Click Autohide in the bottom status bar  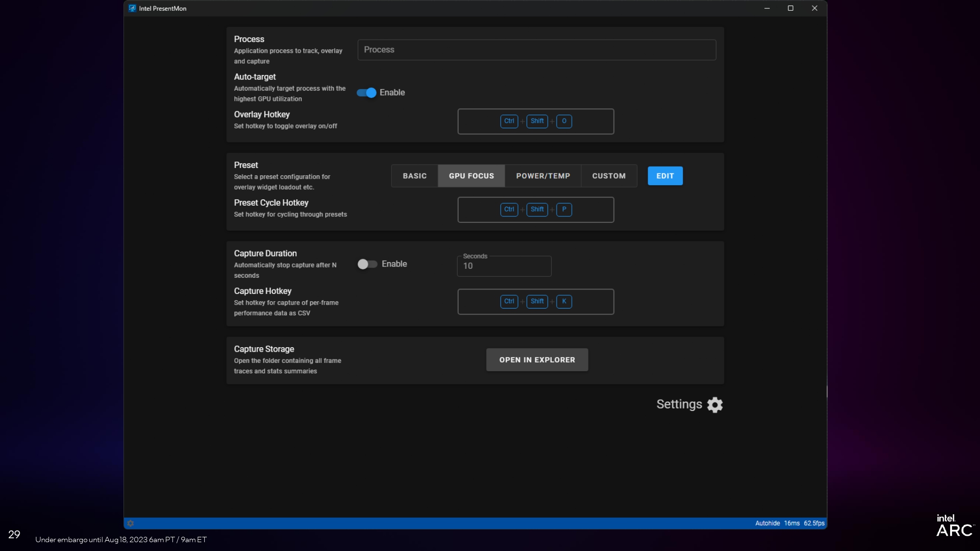(x=767, y=523)
